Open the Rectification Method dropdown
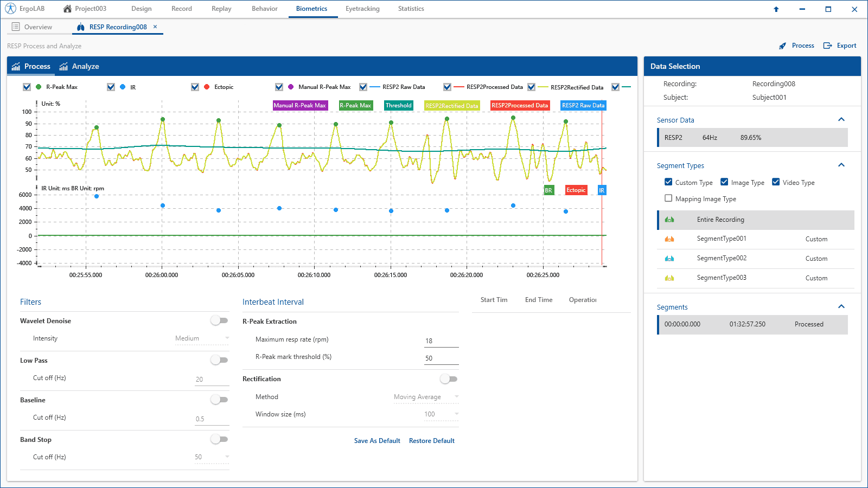Screen dimensions: 868x488 (426, 397)
